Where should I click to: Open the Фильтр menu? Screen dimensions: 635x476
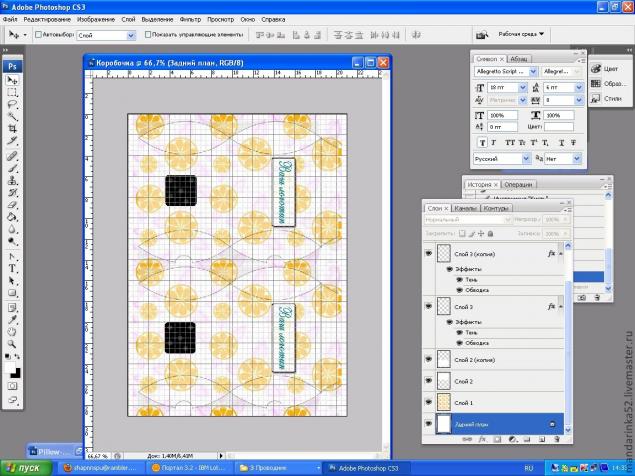click(190, 19)
